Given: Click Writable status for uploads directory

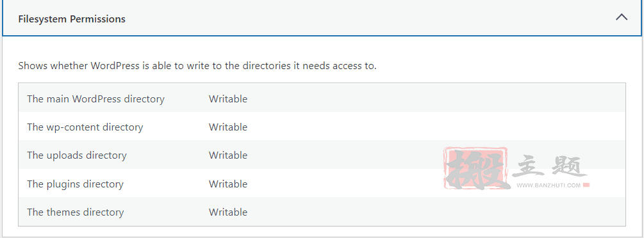Looking at the screenshot, I should 228,155.
